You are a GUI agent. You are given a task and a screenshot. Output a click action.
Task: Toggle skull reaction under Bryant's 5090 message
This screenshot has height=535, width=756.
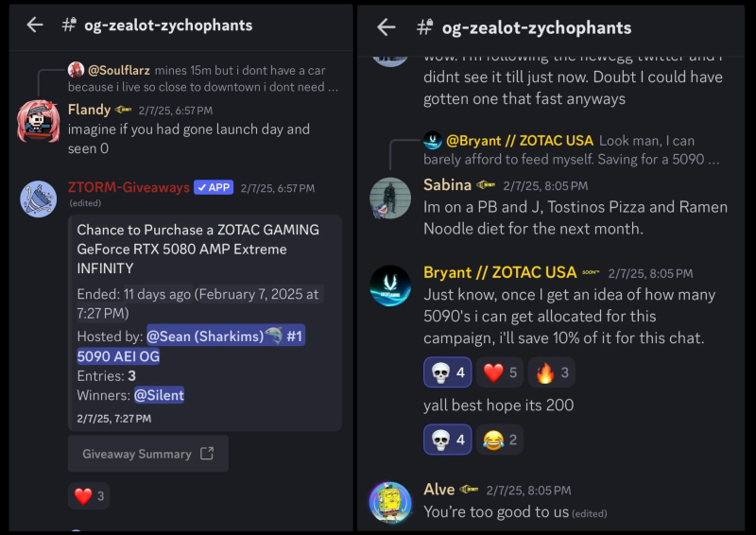447,372
